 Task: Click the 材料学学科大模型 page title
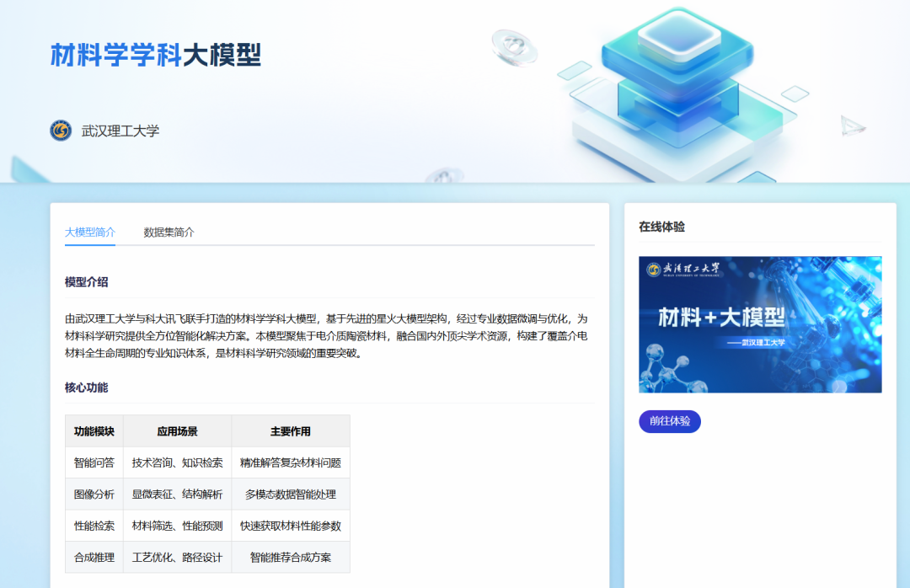pos(156,56)
